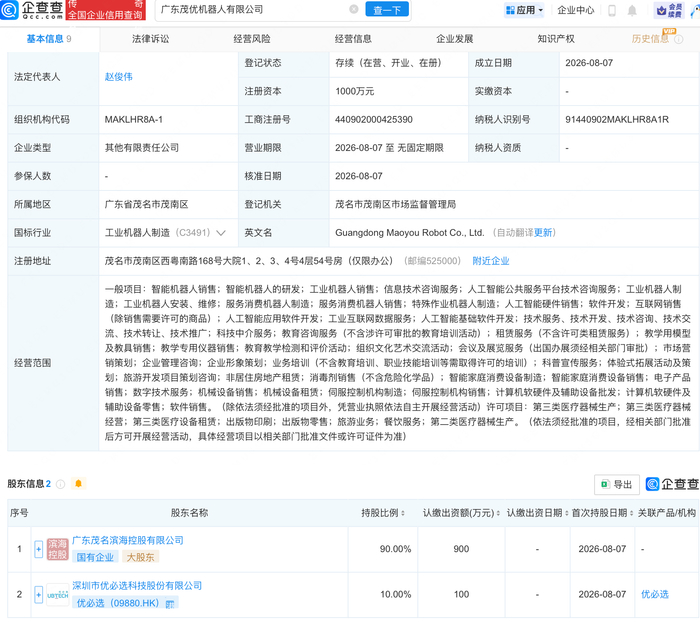700x622 pixels.
Task: Click 更新 next to the English name
Action: [x=543, y=233]
